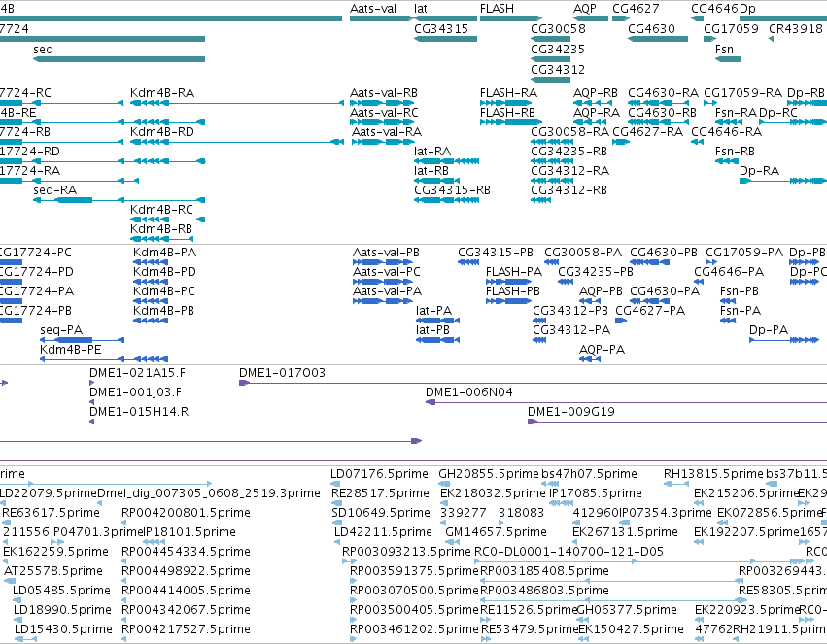Select transcript CG4627-RA

[x=621, y=142]
